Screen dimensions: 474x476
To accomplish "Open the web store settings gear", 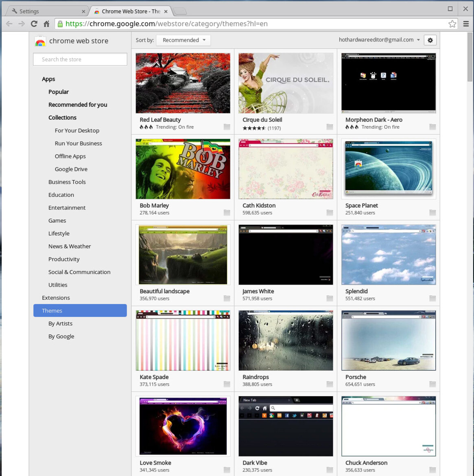I will [430, 40].
